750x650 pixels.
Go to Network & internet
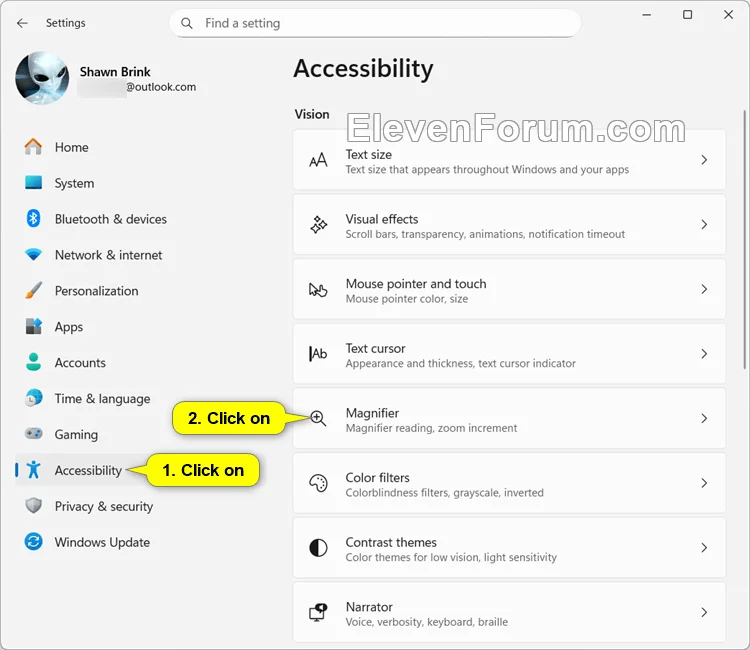(109, 254)
